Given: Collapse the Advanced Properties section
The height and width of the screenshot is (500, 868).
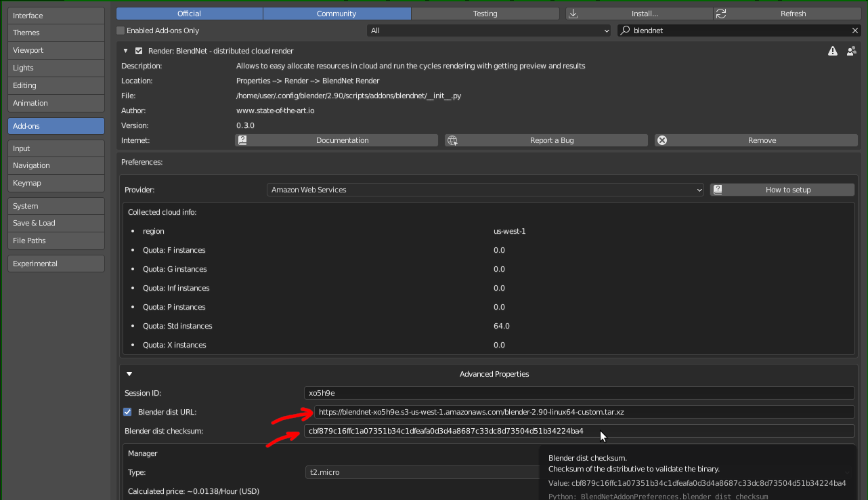Looking at the screenshot, I should (x=129, y=374).
